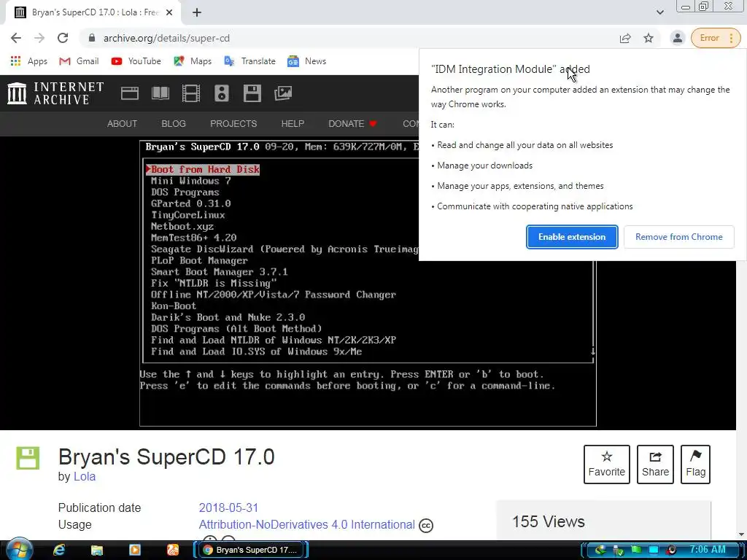Click the green software item floppy icon
Screen dimensions: 747x560
coord(28,458)
